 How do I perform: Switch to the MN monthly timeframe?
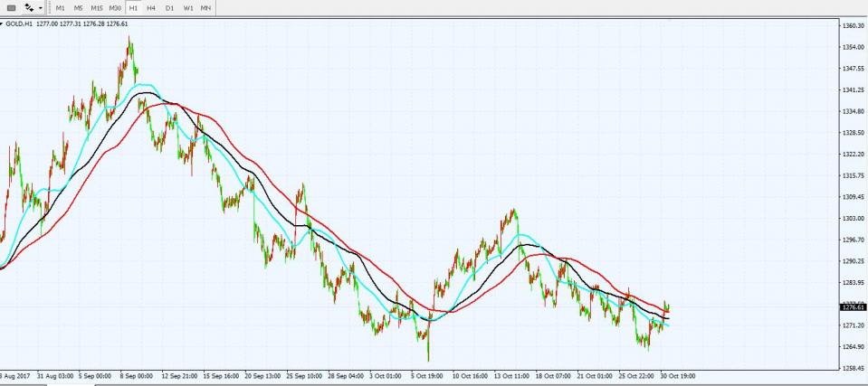[206, 7]
